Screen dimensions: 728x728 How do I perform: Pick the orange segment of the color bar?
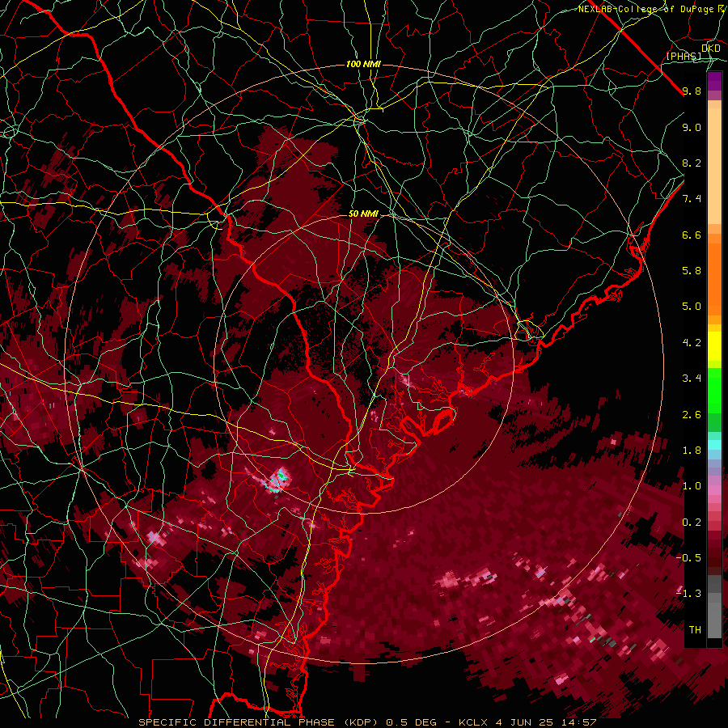[714, 278]
